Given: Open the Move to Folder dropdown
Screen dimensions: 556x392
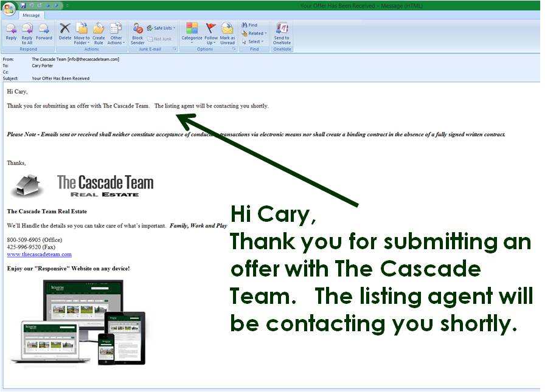Looking at the screenshot, I should tap(82, 32).
